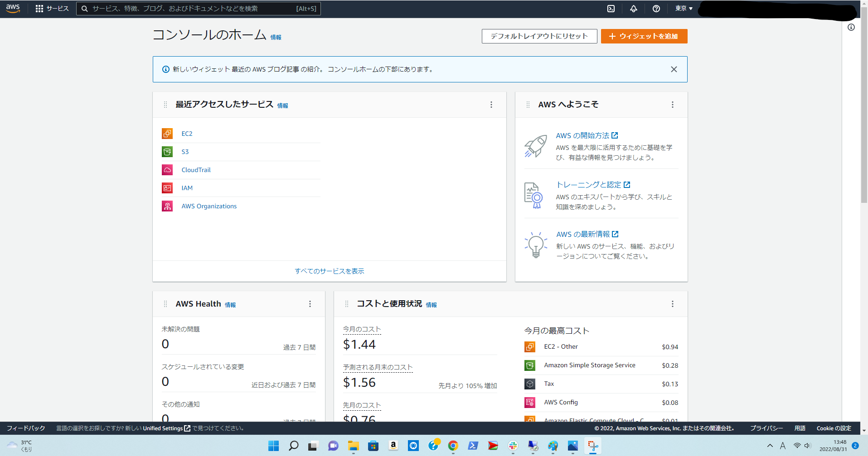The image size is (868, 456).
Task: Click the drag handle of 最近アクセスしたサービス widget
Action: (165, 105)
